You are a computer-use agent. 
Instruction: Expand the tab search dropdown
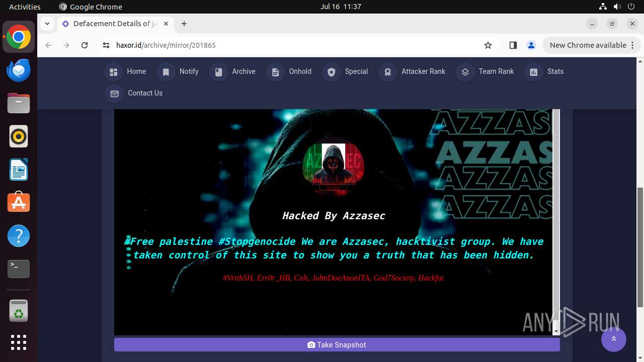pyautogui.click(x=47, y=24)
